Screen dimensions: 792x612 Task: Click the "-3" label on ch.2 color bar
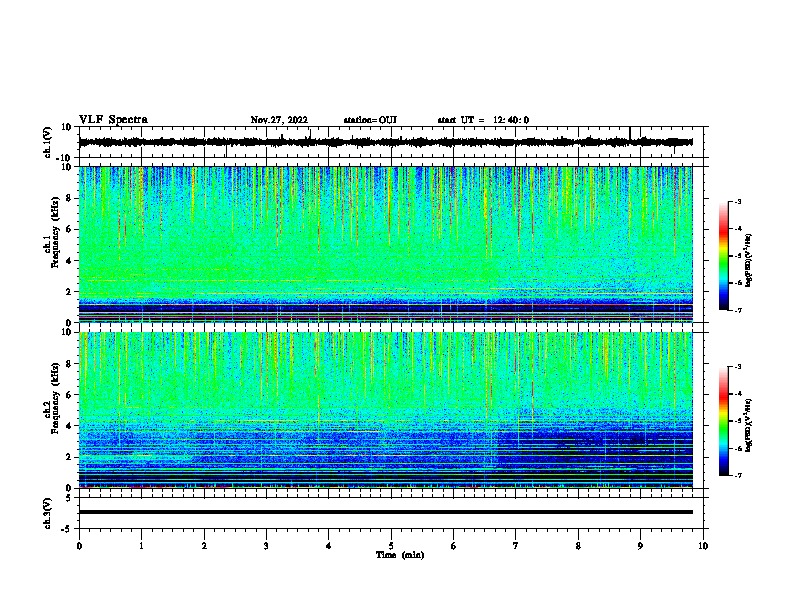coord(737,367)
